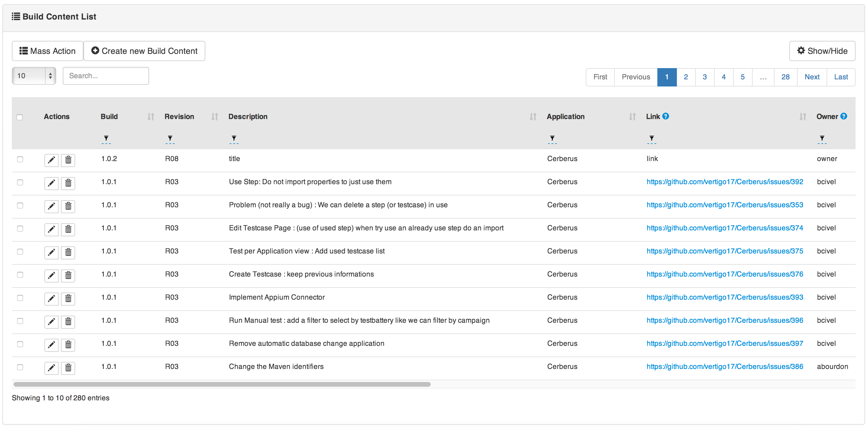This screenshot has width=868, height=427.
Task: Delete the 'Change the Maven identifiers' row
Action: coord(68,368)
